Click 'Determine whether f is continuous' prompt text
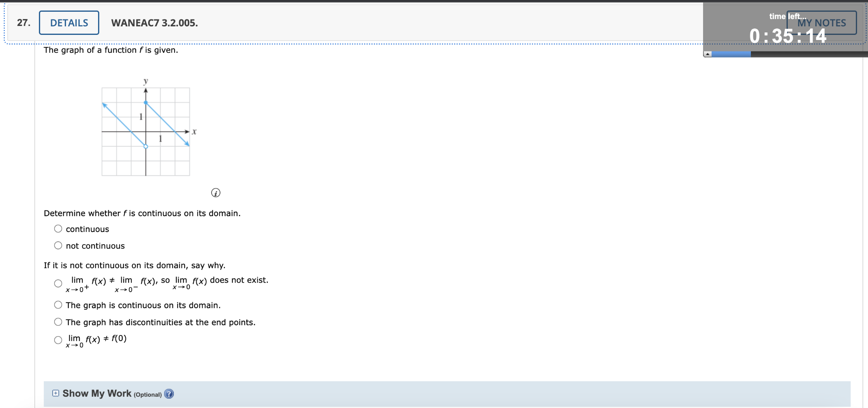This screenshot has width=868, height=408. coord(142,213)
